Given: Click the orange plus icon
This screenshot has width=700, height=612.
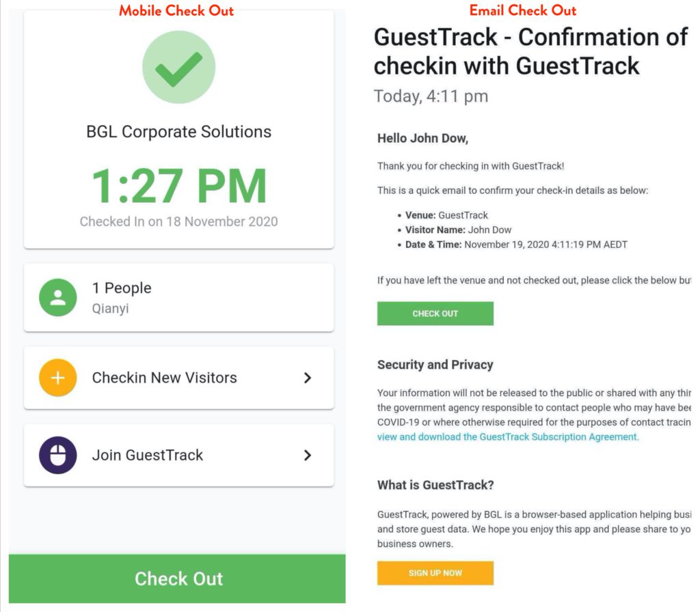Looking at the screenshot, I should 58,378.
